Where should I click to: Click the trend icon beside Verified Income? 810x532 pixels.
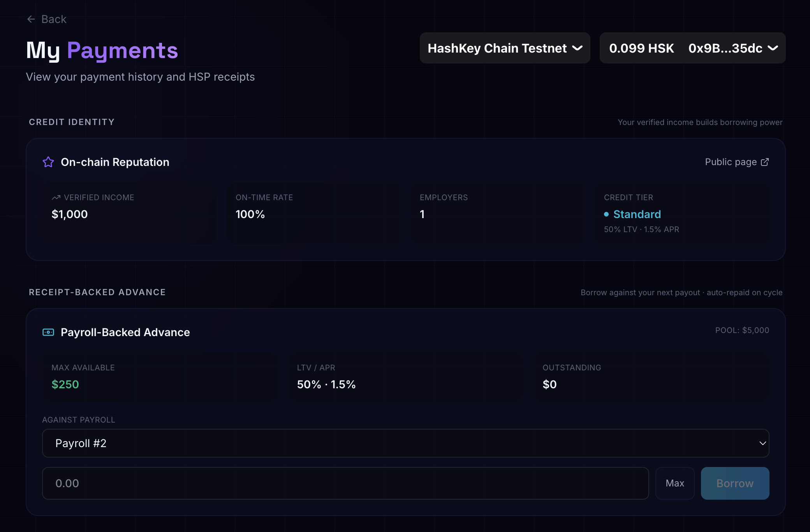[56, 197]
